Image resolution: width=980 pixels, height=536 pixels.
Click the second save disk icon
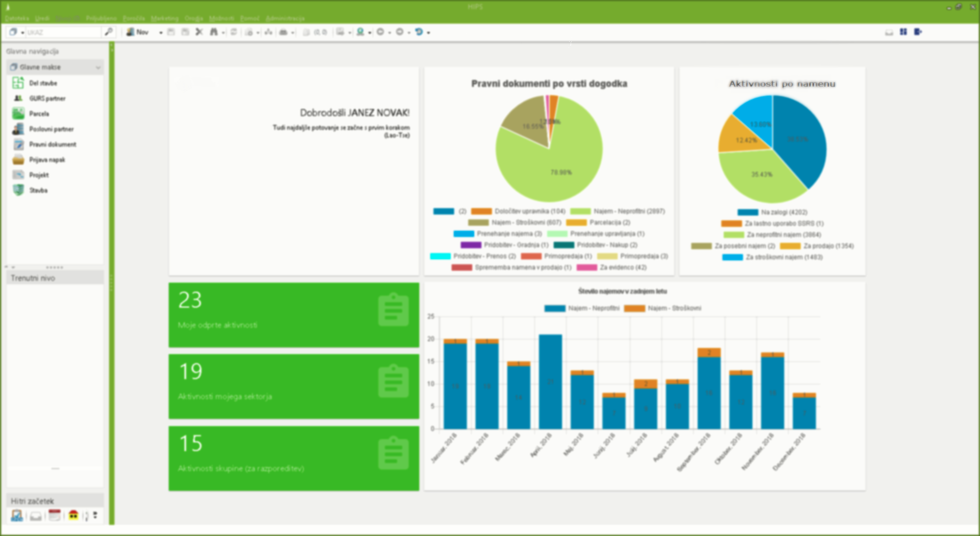pyautogui.click(x=185, y=32)
